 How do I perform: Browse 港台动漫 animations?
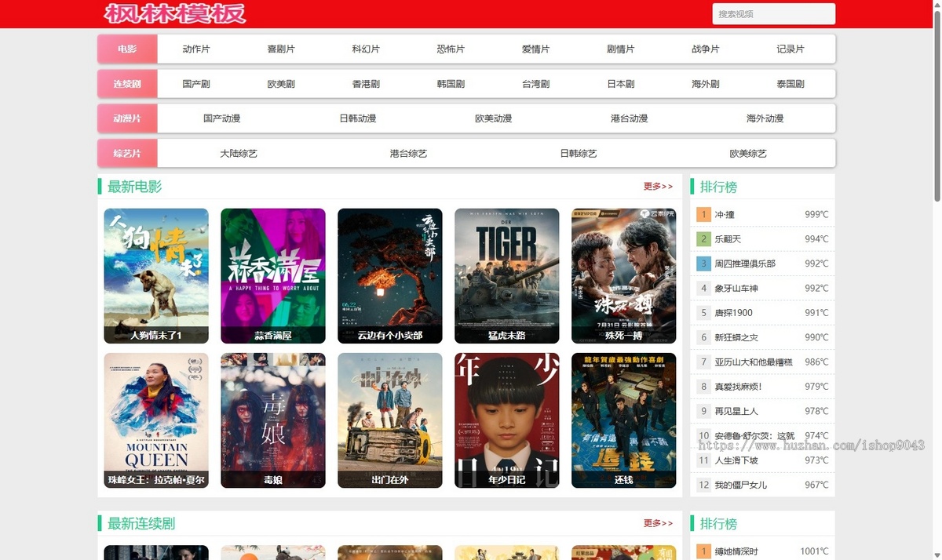630,118
